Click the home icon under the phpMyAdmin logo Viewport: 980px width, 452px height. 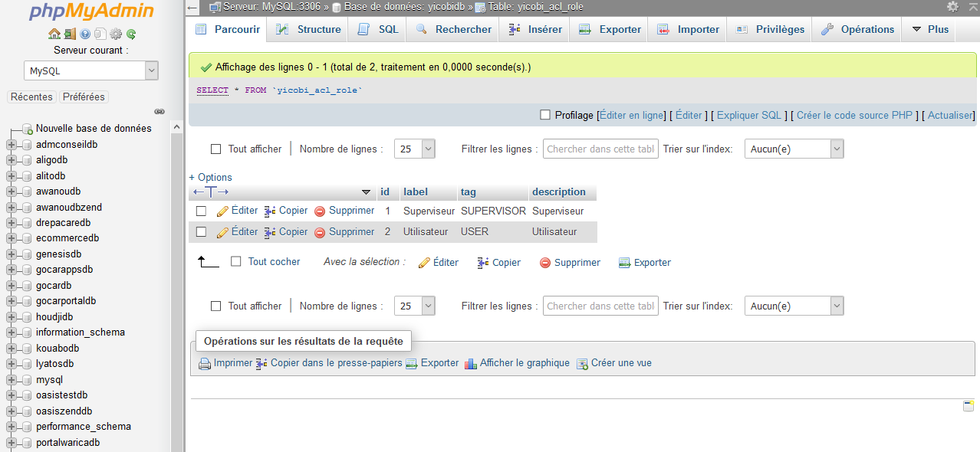pos(54,34)
